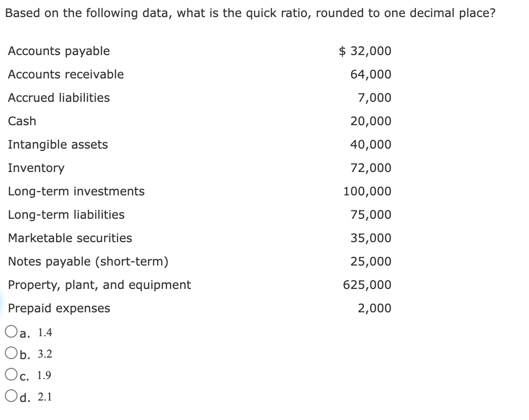Click the Accounts receivable line item
Viewport: 529px width, 420px height.
[66, 75]
